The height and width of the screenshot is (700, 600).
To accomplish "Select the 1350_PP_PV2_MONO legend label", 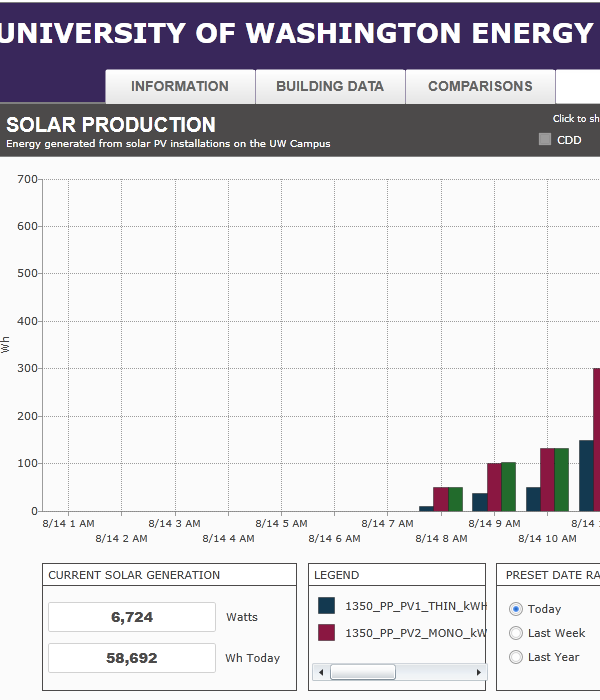I will pos(415,633).
